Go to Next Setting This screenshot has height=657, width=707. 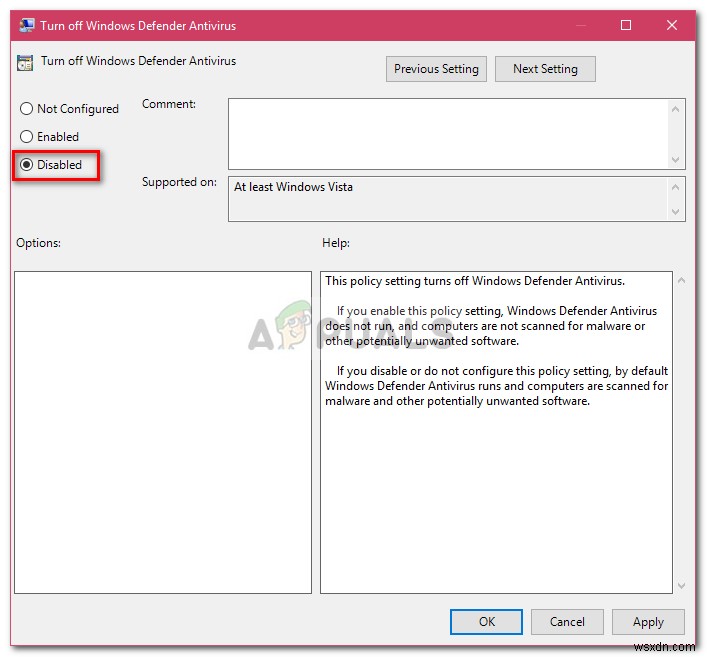point(545,69)
